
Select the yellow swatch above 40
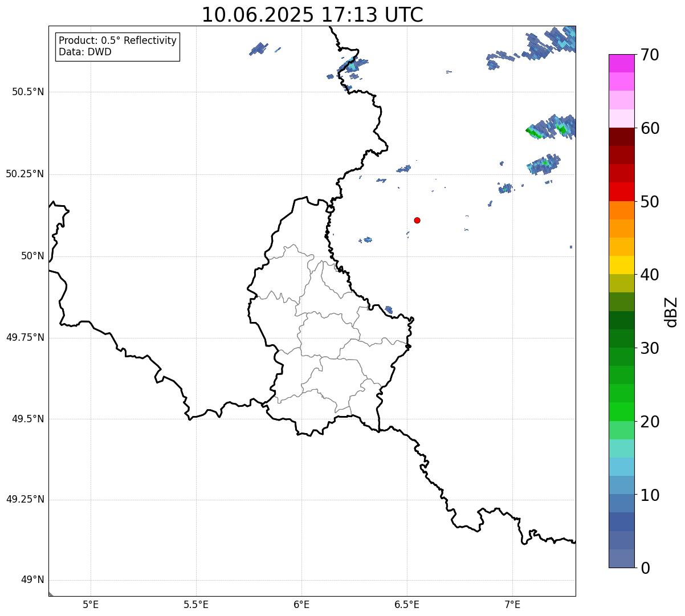pos(621,265)
